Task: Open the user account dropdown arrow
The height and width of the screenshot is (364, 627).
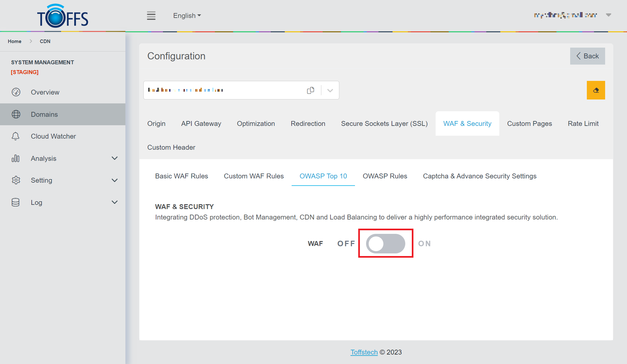Action: (x=608, y=15)
